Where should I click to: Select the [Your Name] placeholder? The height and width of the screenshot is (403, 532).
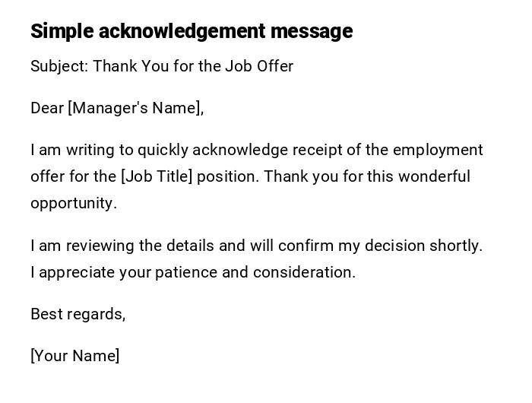click(x=74, y=356)
